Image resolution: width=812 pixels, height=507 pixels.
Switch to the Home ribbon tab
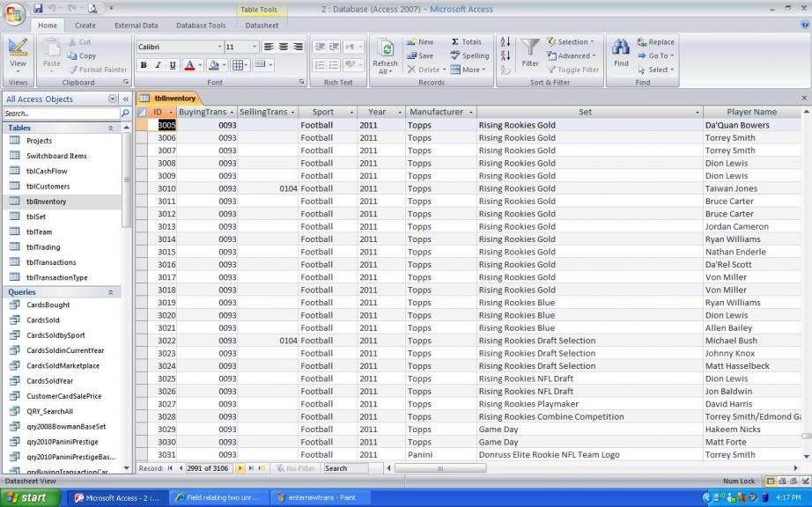(x=48, y=26)
